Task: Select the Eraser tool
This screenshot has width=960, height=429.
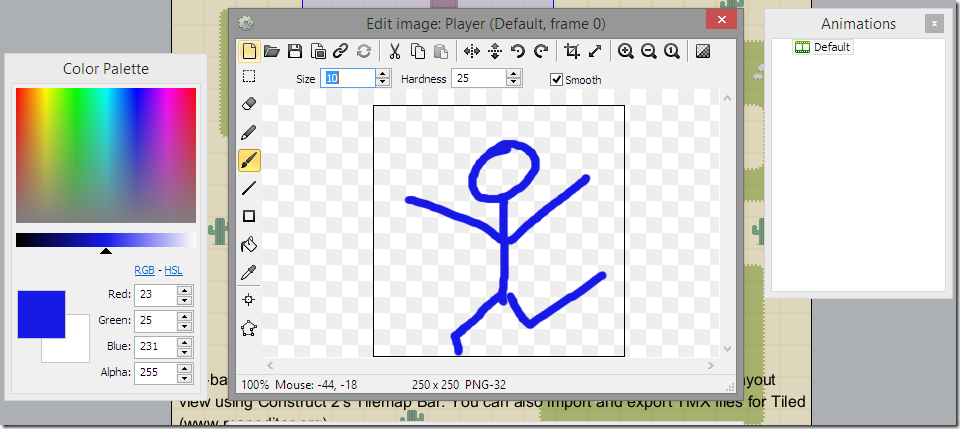Action: pyautogui.click(x=249, y=104)
